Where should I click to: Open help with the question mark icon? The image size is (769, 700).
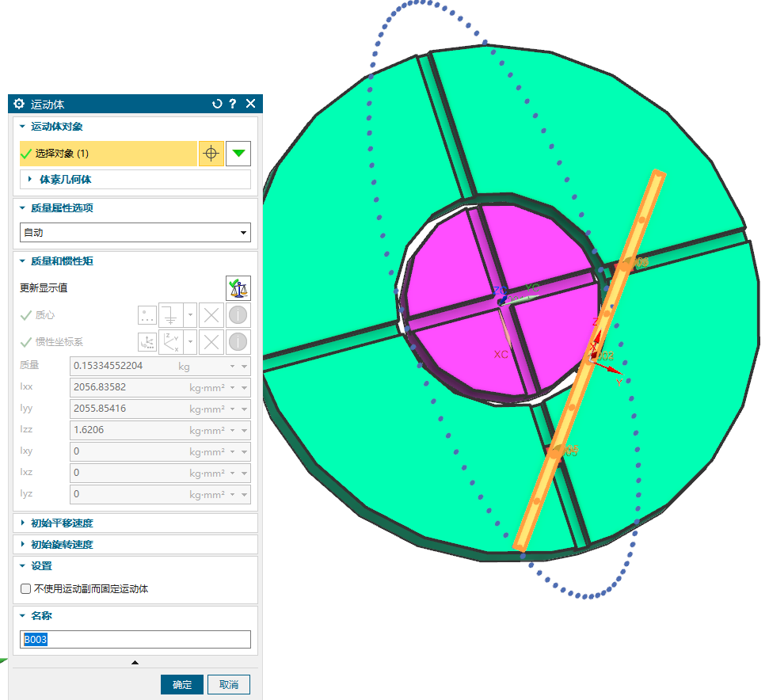coord(233,104)
